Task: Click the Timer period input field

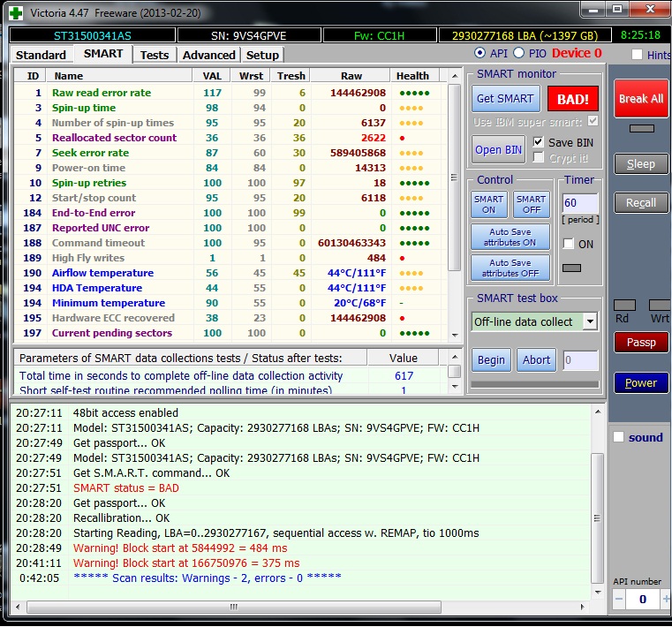Action: pyautogui.click(x=579, y=204)
